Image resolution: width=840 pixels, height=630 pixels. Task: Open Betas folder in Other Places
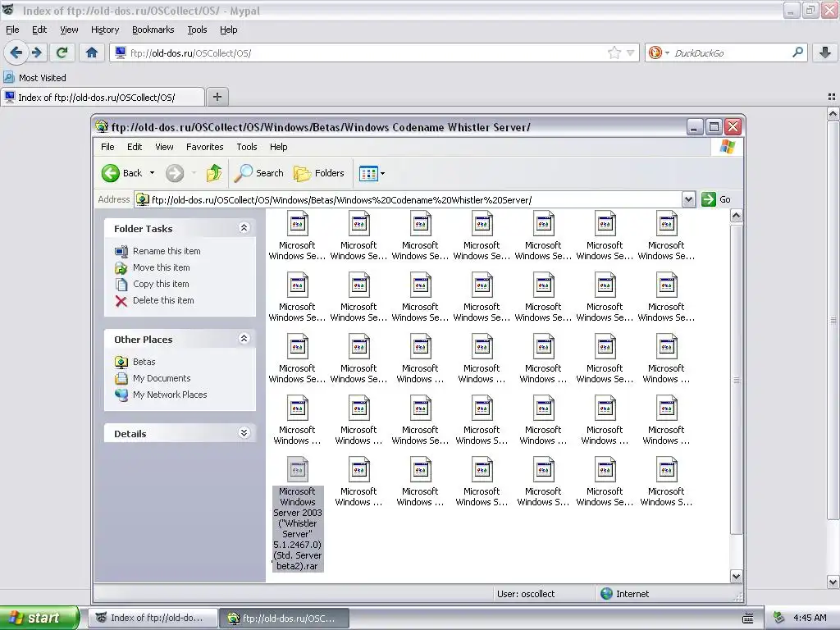144,362
